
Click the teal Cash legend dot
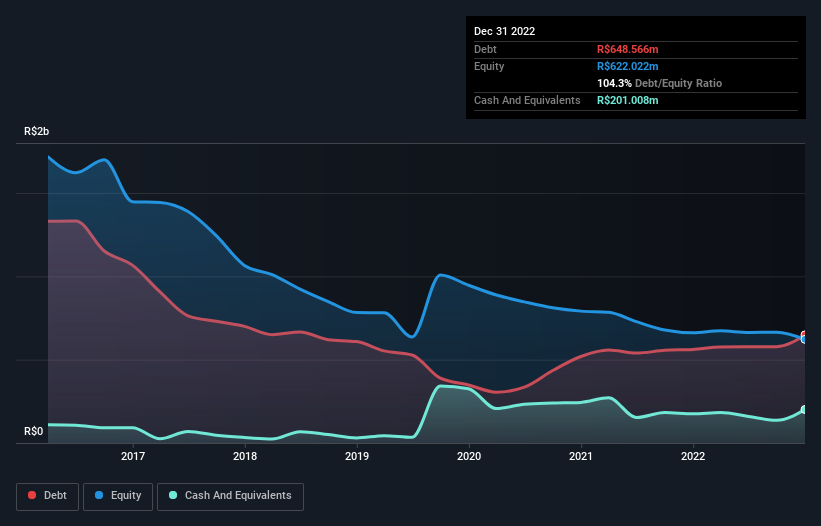click(x=173, y=495)
